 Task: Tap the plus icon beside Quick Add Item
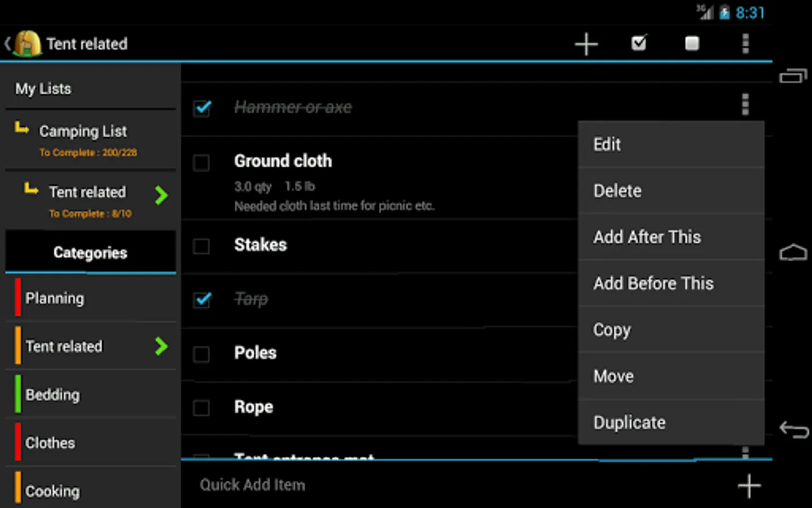(749, 486)
